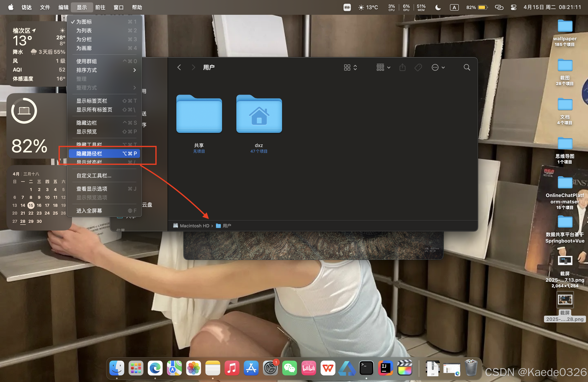Viewport: 588px width, 382px height.
Task: Open the Trash in the Dock
Action: click(471, 368)
